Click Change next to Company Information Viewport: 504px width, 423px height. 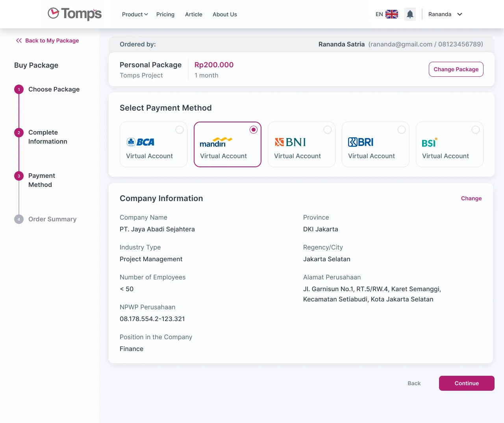click(471, 198)
